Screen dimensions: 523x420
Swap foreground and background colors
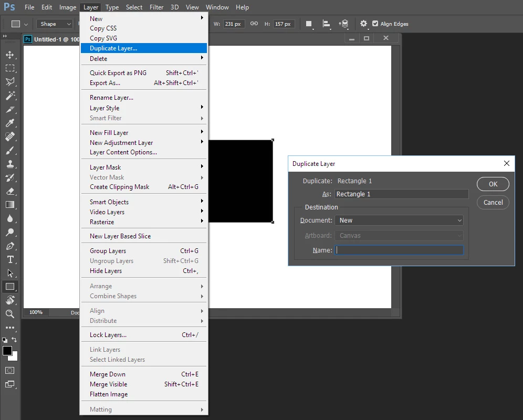pyautogui.click(x=14, y=340)
